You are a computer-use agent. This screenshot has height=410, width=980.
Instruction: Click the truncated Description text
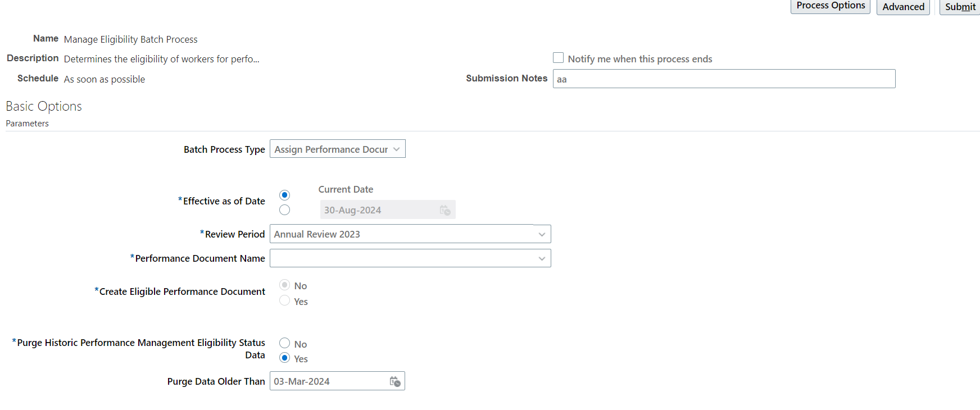click(162, 59)
